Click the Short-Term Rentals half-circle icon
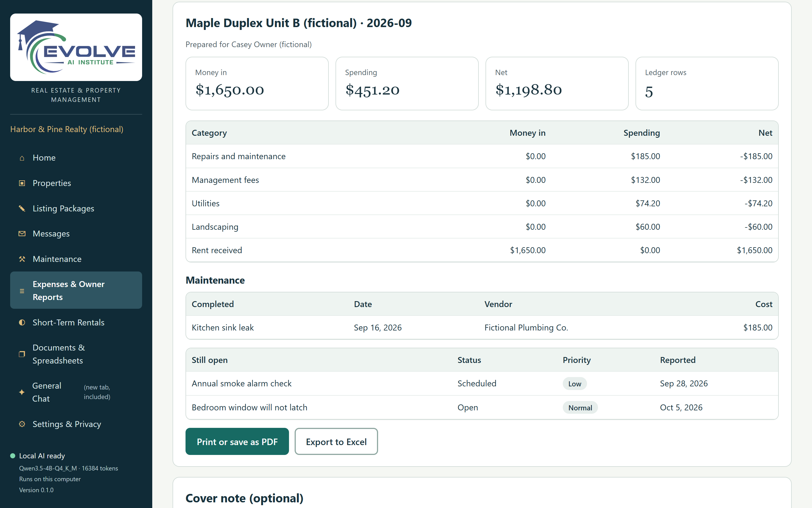 point(22,323)
